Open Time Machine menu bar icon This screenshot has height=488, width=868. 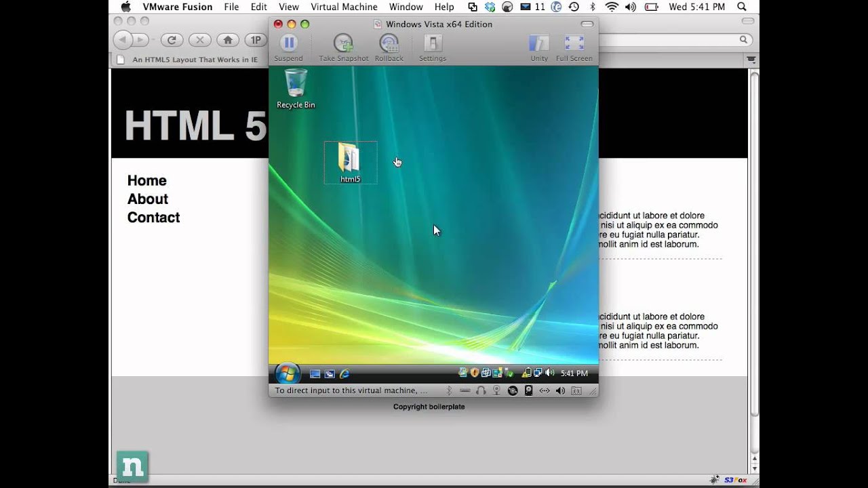pos(574,7)
